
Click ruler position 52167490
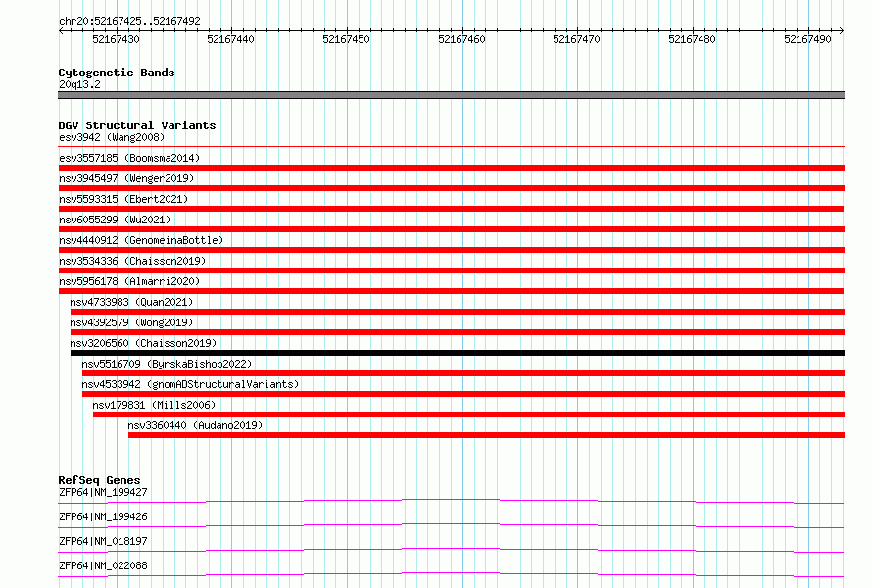807,39
